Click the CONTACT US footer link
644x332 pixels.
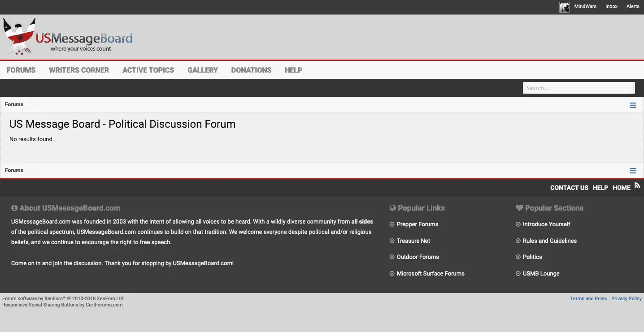point(569,188)
